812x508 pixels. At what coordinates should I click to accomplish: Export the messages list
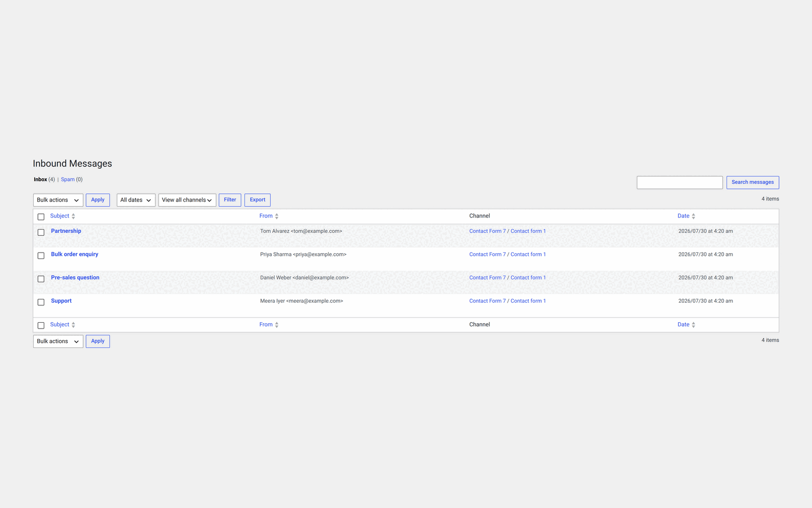click(258, 200)
